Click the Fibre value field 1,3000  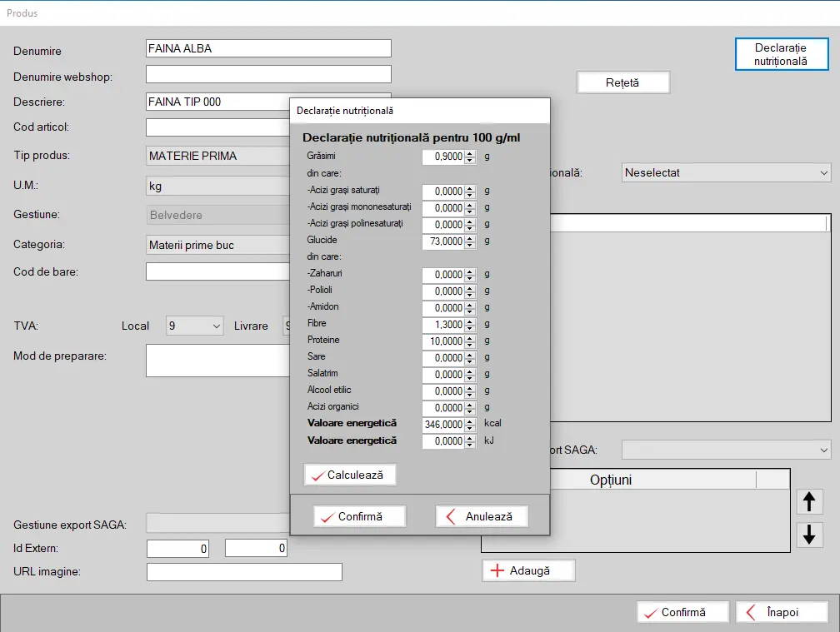click(x=443, y=325)
